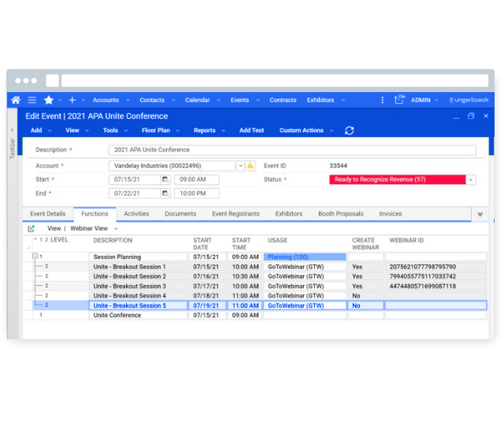The height and width of the screenshot is (425, 504).
Task: Click the home icon in navigation bar
Action: click(x=16, y=100)
